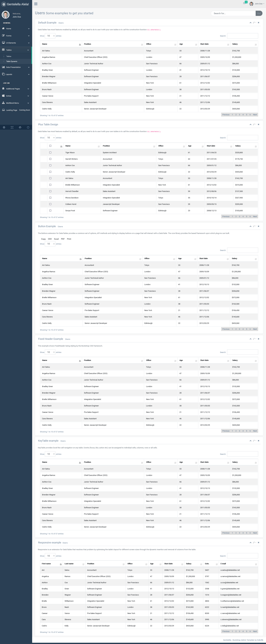Open Button Example show entries dropdown
This screenshot has width=266, height=644.
(x=50, y=244)
